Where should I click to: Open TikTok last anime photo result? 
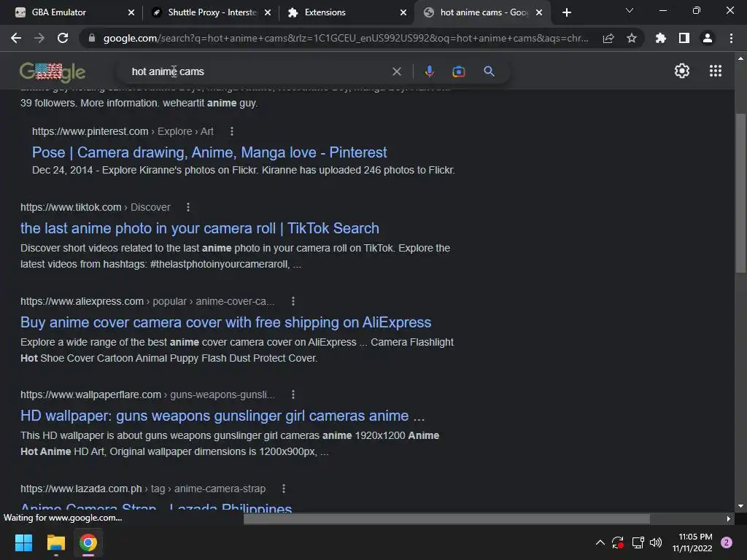coord(200,228)
